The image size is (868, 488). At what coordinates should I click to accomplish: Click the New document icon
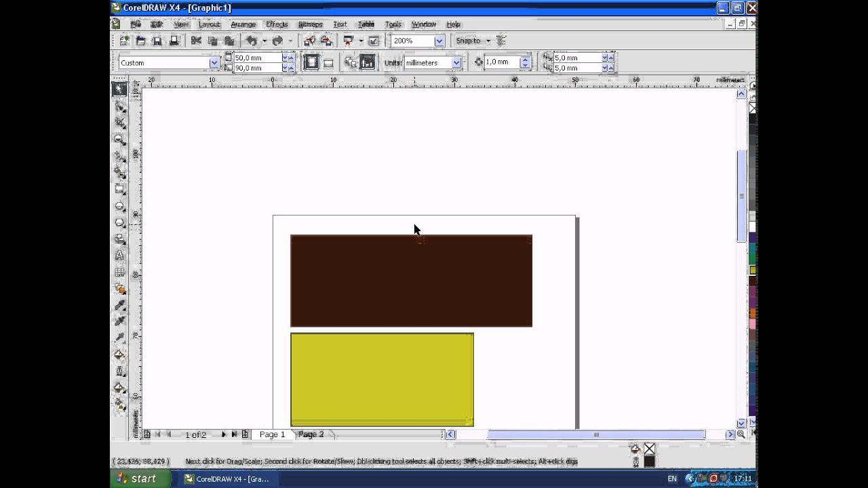(124, 41)
